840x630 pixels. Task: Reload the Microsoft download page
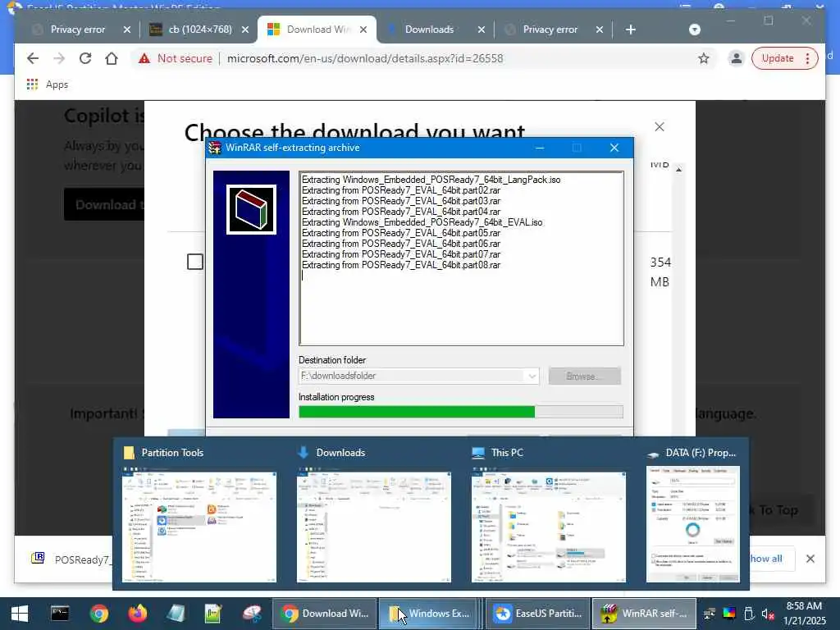pyautogui.click(x=85, y=58)
